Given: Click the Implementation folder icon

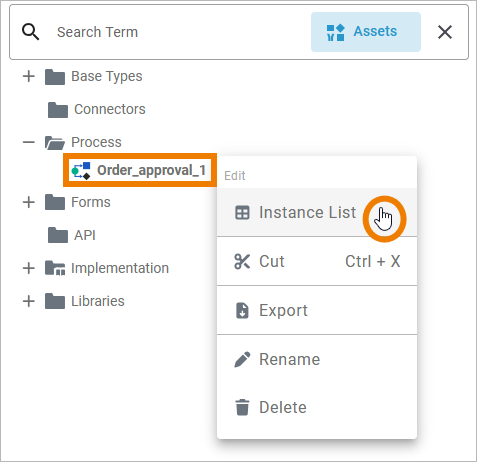Looking at the screenshot, I should click(x=55, y=268).
